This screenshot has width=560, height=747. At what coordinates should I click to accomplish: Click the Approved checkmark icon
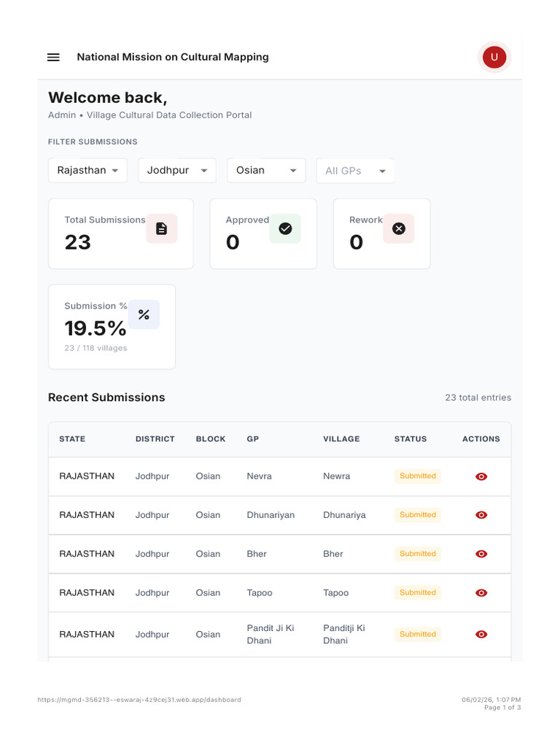tap(285, 228)
